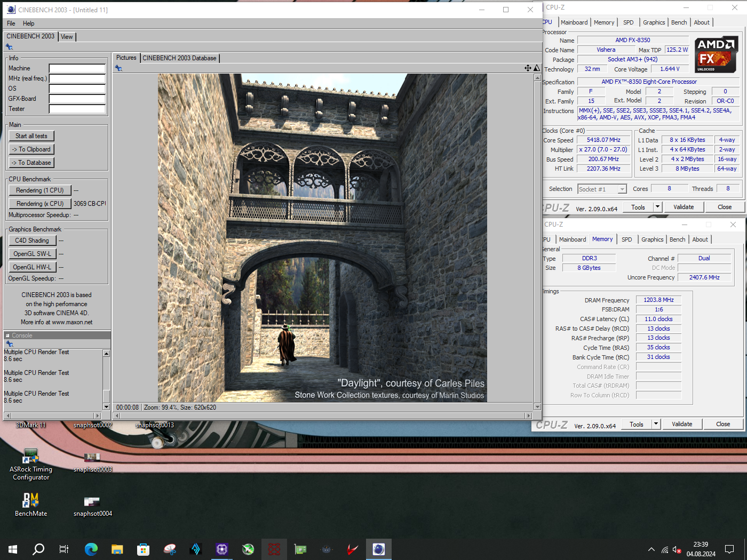Screen dimensions: 747x560
Task: Open the ASRock Timing Configurator desktop shortcut
Action: click(31, 465)
